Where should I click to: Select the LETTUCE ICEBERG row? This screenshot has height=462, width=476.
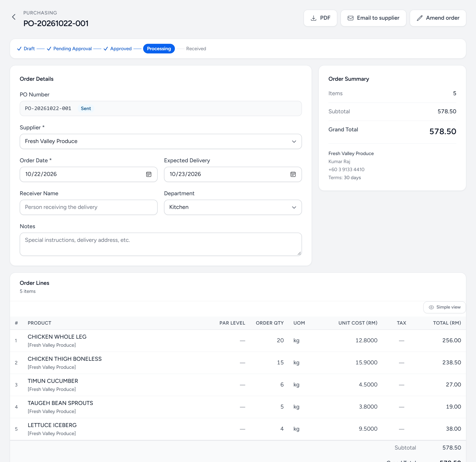pyautogui.click(x=238, y=429)
